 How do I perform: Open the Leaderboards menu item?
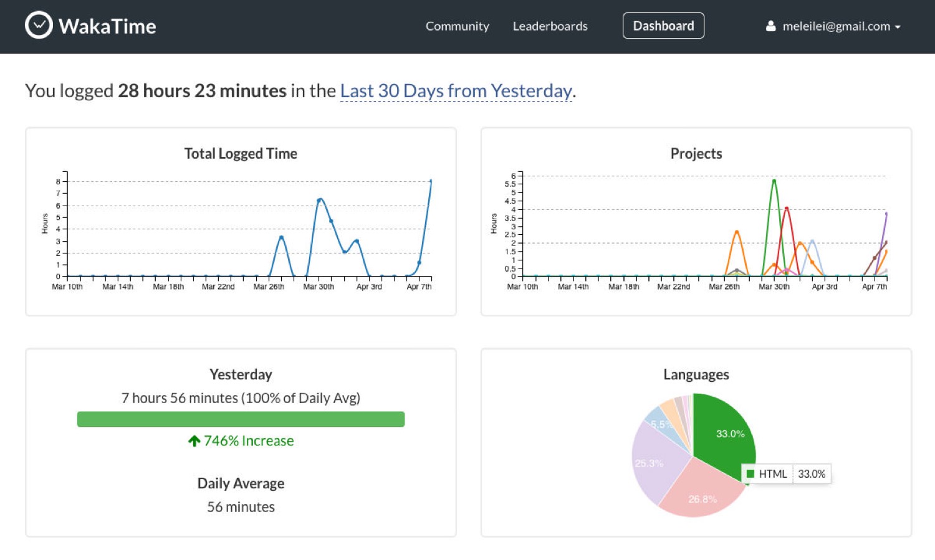click(550, 26)
